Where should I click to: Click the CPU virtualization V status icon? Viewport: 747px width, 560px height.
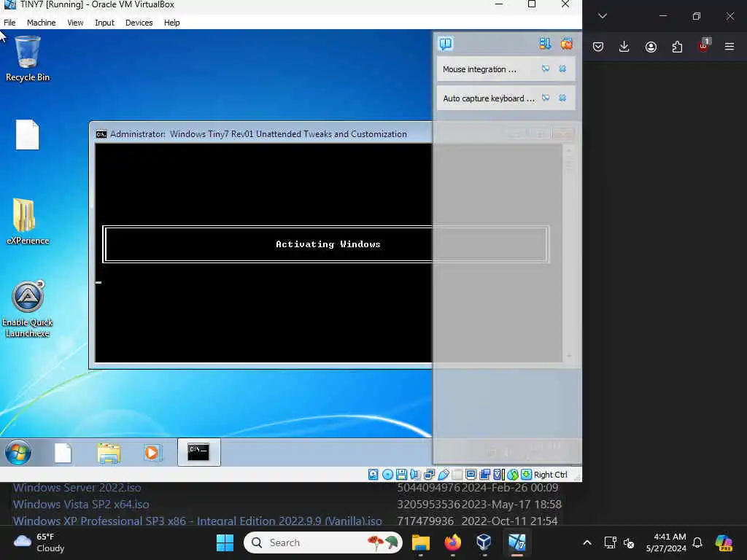pos(499,474)
